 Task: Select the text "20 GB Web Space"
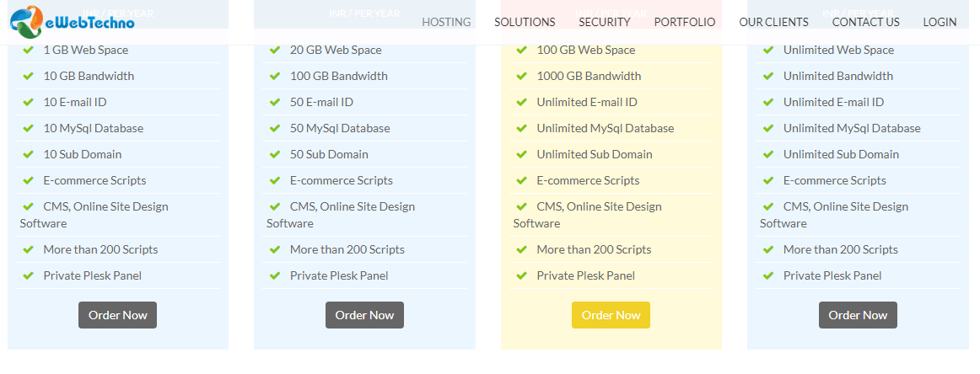coord(336,50)
